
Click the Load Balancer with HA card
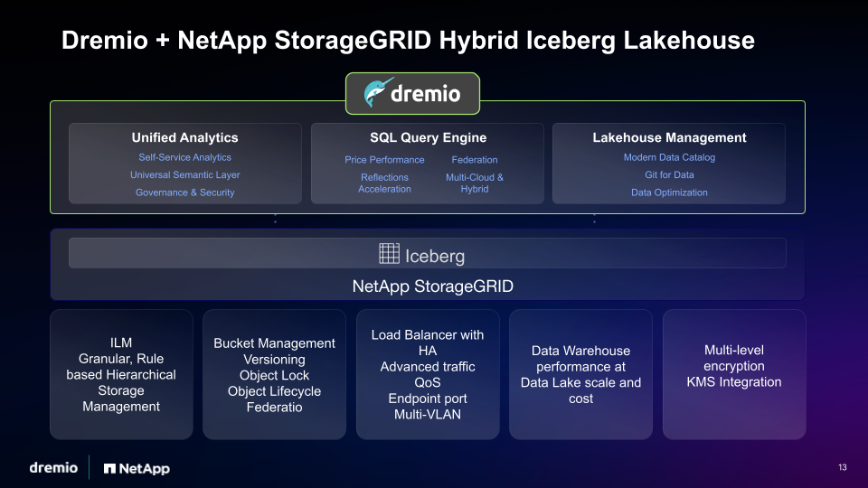[428, 374]
